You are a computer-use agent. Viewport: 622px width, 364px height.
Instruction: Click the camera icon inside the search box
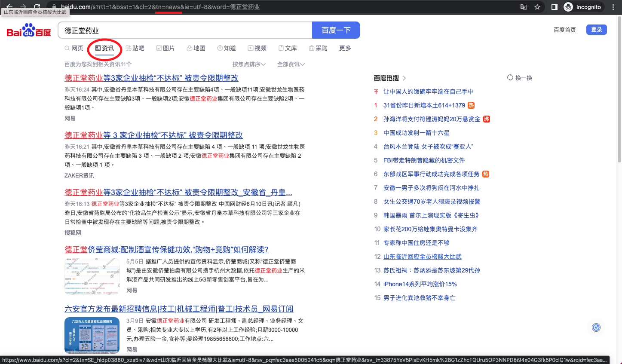pyautogui.click(x=303, y=30)
